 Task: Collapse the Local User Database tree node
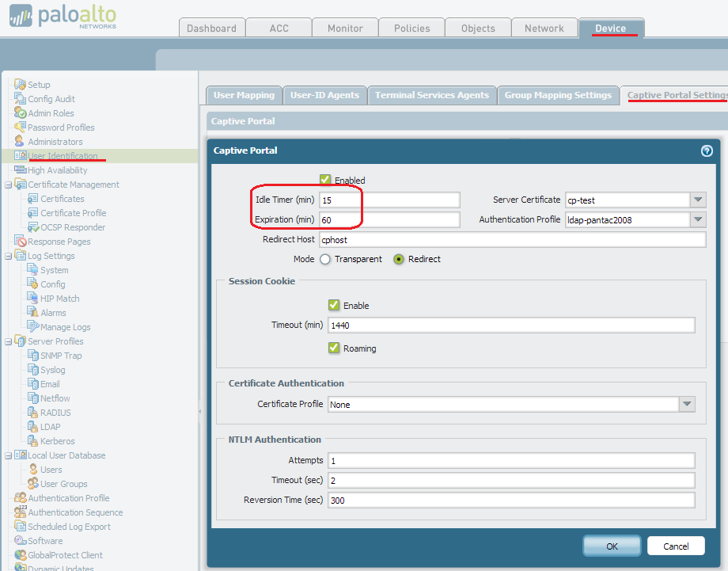pos(9,456)
